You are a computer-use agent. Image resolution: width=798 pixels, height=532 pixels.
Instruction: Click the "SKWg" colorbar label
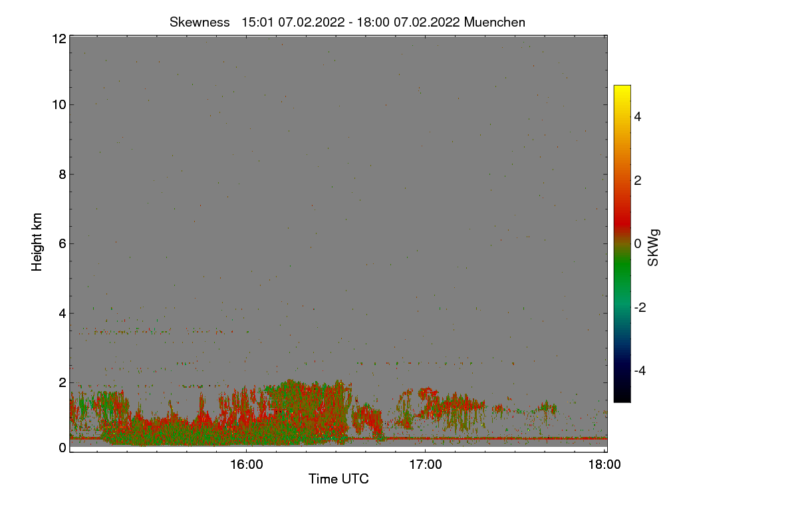[654, 247]
